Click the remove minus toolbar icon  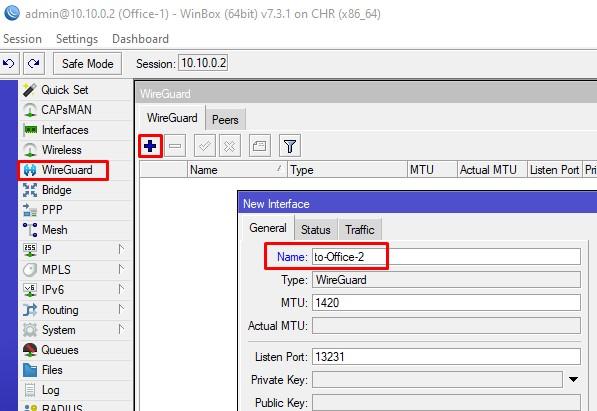point(175,146)
